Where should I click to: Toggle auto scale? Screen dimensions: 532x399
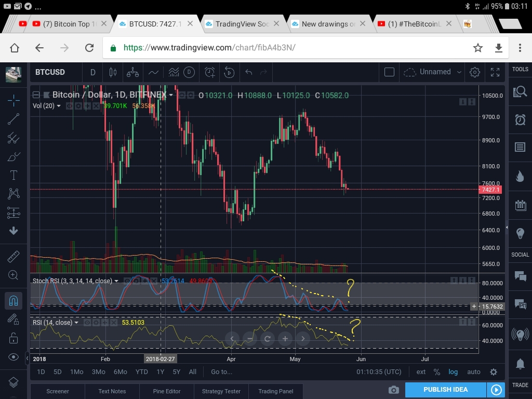(474, 372)
